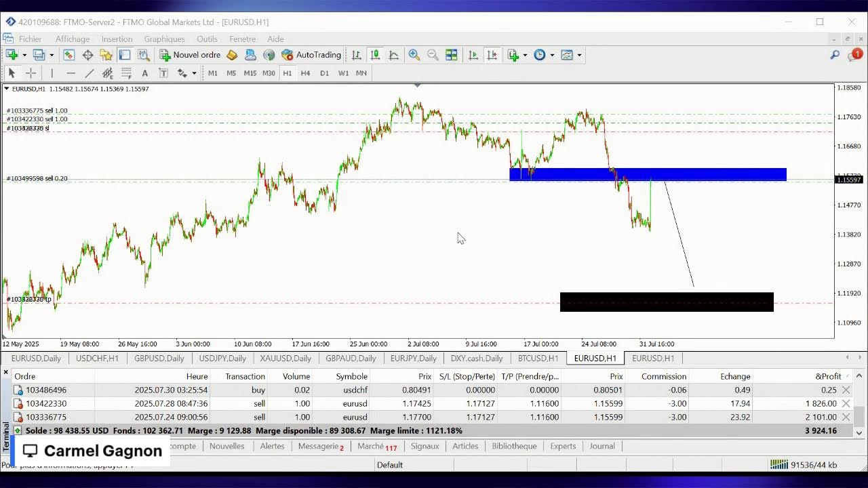Click the Signals radio-wave icon

pos(269,55)
